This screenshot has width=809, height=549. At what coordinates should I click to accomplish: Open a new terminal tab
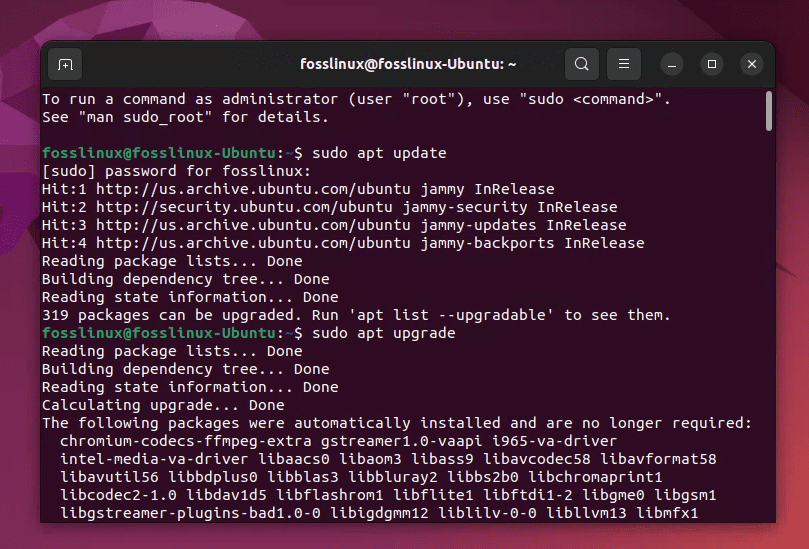(x=65, y=65)
